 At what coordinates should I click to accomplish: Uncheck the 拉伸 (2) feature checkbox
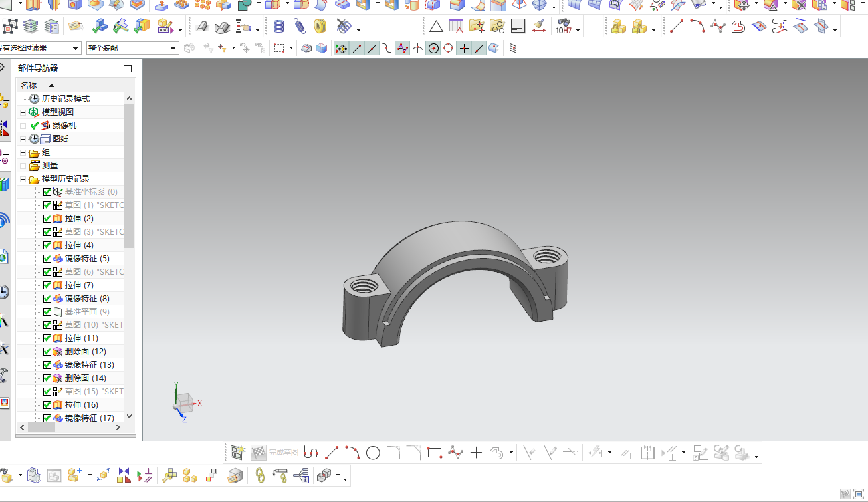[x=47, y=219]
